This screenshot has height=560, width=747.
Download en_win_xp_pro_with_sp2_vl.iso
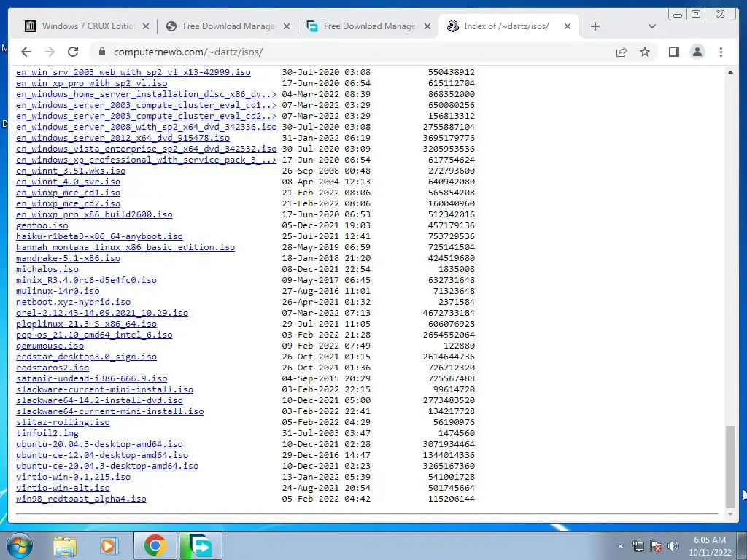(91, 83)
